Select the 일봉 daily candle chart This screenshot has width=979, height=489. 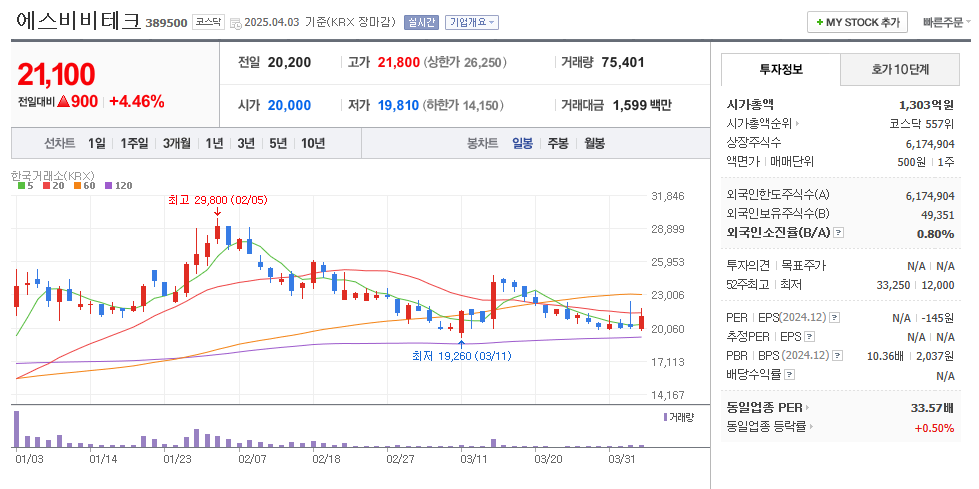click(523, 143)
